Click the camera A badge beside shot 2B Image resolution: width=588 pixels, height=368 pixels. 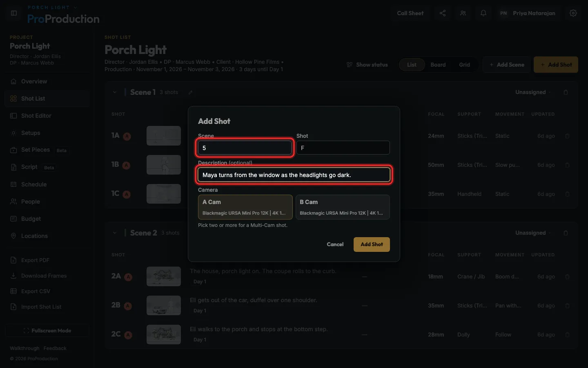pyautogui.click(x=128, y=306)
